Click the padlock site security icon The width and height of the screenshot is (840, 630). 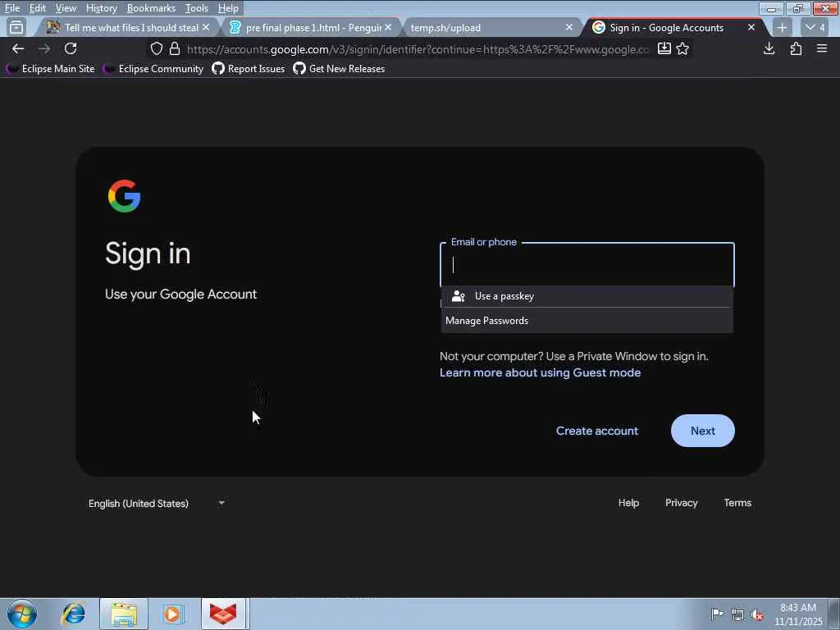point(175,48)
